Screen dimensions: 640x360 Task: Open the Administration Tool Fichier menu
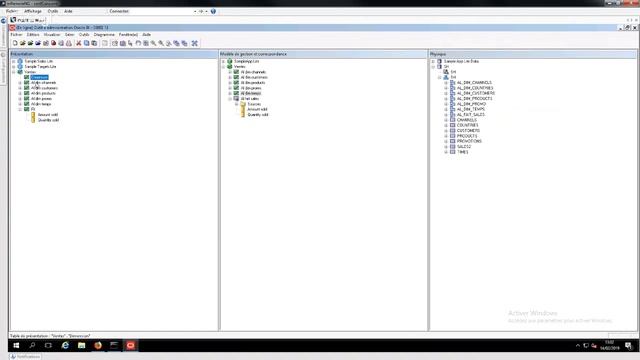click(x=16, y=35)
